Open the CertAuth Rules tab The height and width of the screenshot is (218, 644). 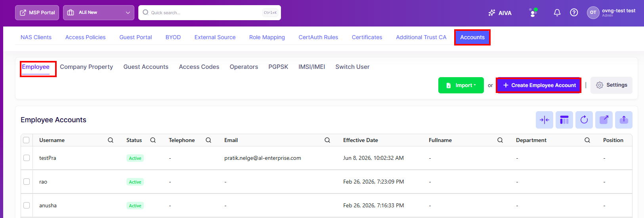pyautogui.click(x=318, y=37)
